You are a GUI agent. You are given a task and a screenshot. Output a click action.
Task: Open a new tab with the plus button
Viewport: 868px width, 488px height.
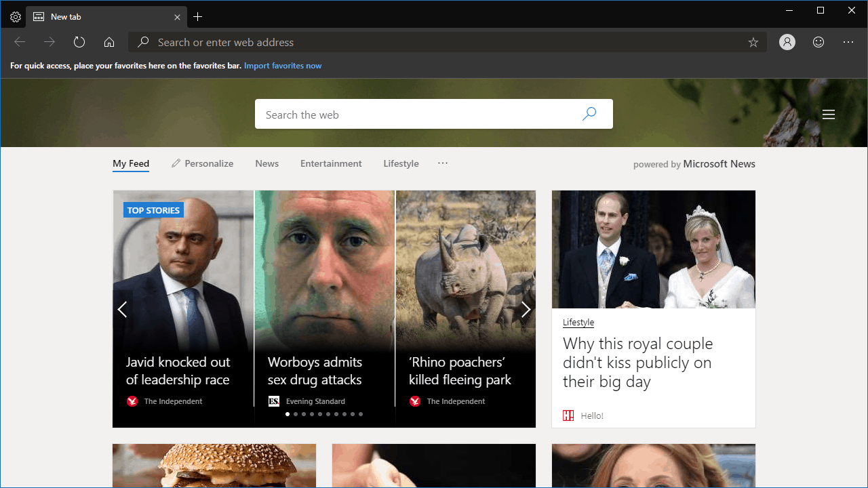coord(197,16)
